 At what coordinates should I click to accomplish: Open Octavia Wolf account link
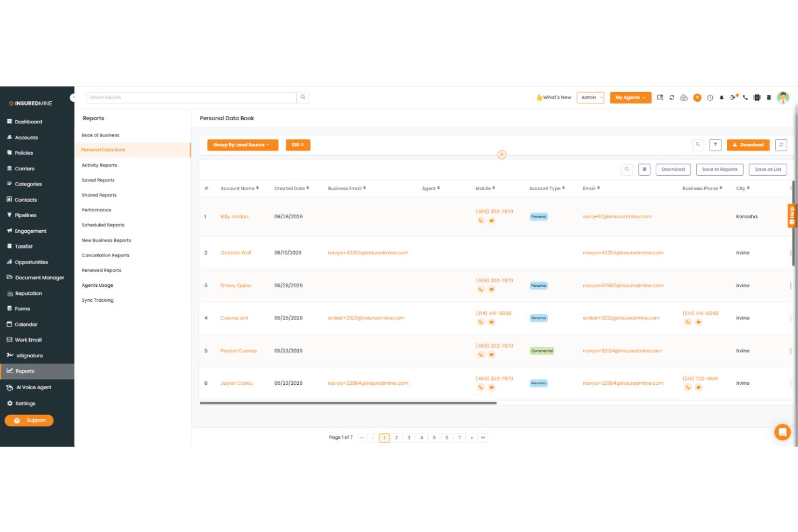coord(236,253)
